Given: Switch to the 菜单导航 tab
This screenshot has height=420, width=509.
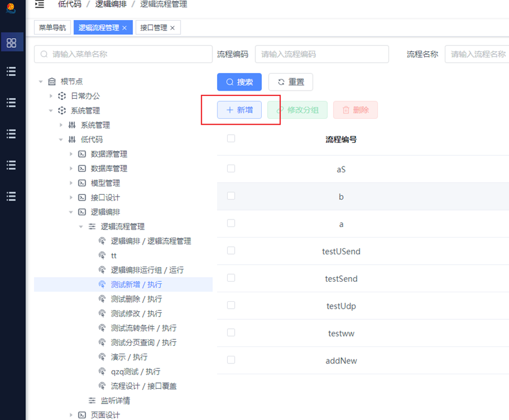Looking at the screenshot, I should (52, 28).
